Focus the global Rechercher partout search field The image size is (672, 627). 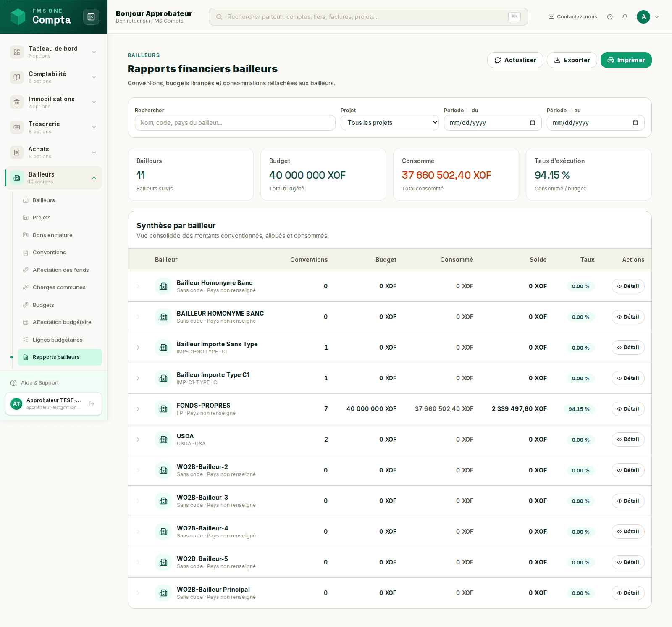[x=368, y=17]
